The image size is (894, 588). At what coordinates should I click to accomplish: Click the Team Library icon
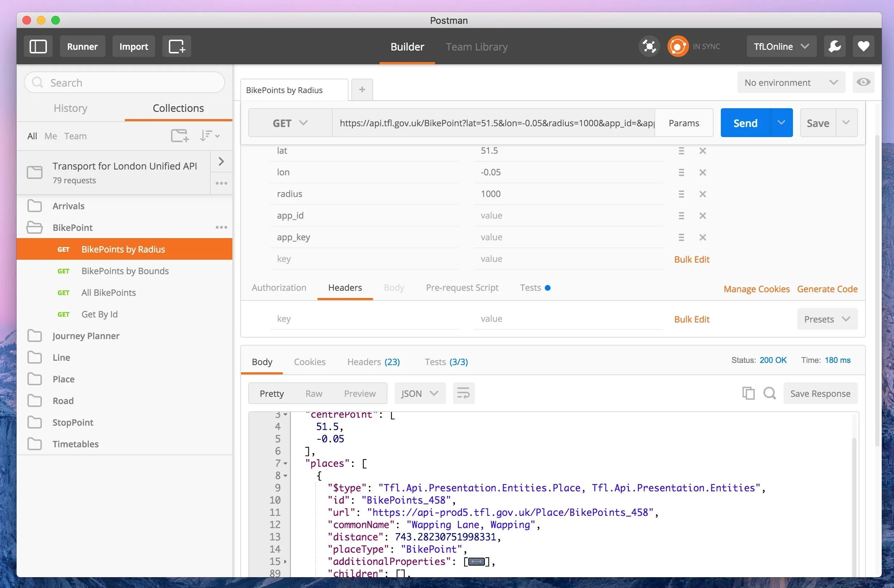[477, 46]
